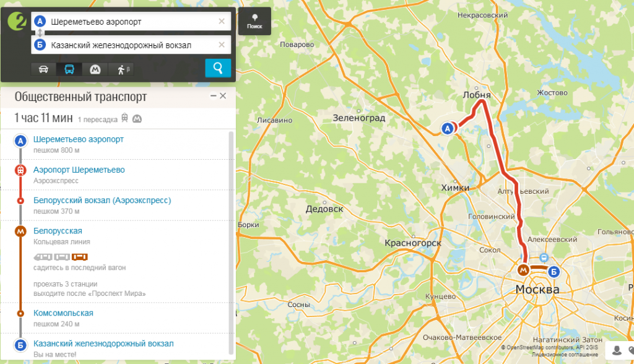The height and width of the screenshot is (364, 634).
Task: Clear the Шереметьево аэропорт field
Action: (x=222, y=21)
